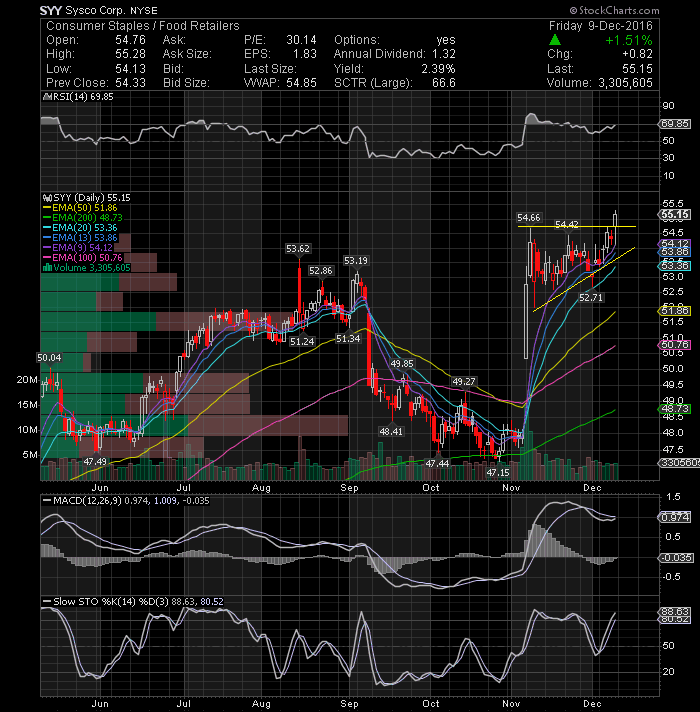Click the Sep month label on price axis
The height and width of the screenshot is (712, 700).
(349, 487)
